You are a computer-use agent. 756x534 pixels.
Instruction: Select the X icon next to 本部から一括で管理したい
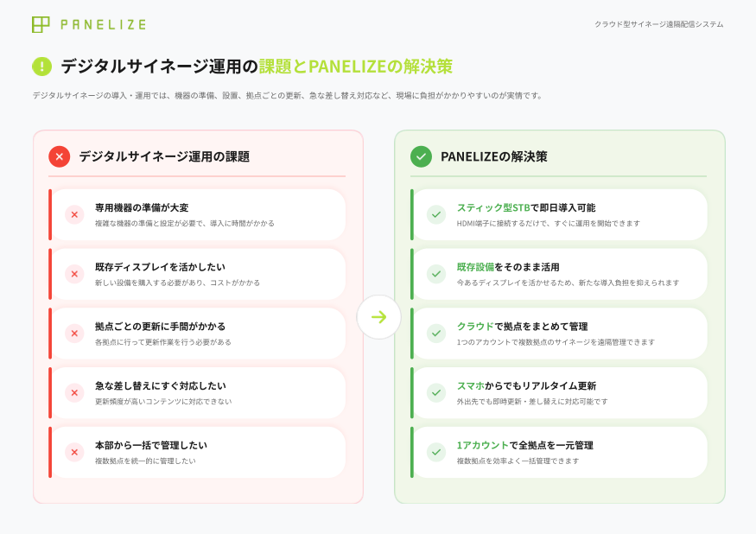[73, 451]
